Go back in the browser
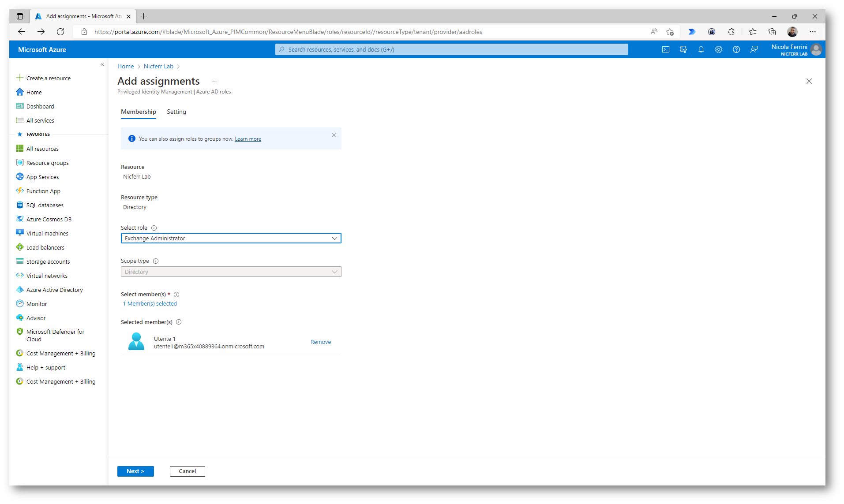 22,32
